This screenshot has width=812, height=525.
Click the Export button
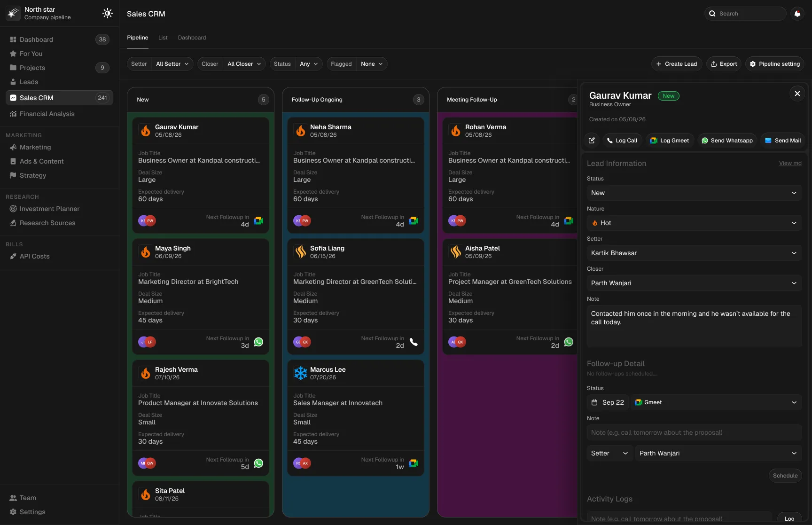point(724,64)
